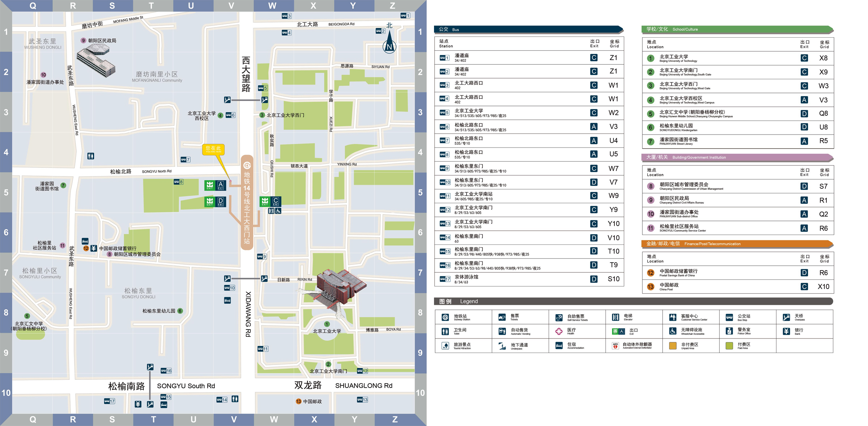Click the 京体游泳馆 bus stop row
The width and height of the screenshot is (868, 426).
coord(529,279)
